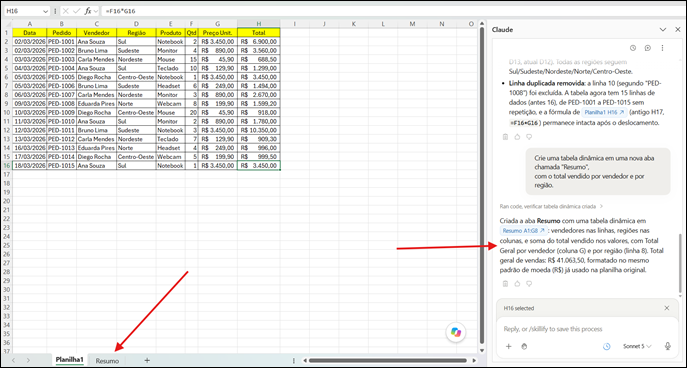
Task: Open the chat history clock icon
Action: 633,48
